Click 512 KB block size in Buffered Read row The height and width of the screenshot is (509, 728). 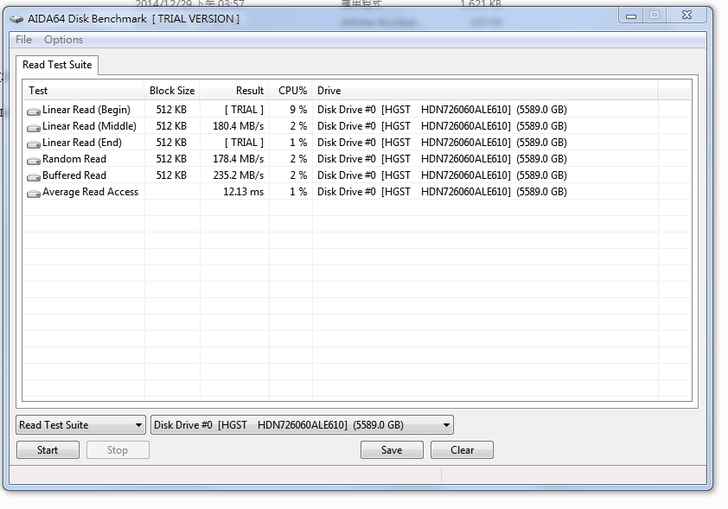pyautogui.click(x=171, y=175)
